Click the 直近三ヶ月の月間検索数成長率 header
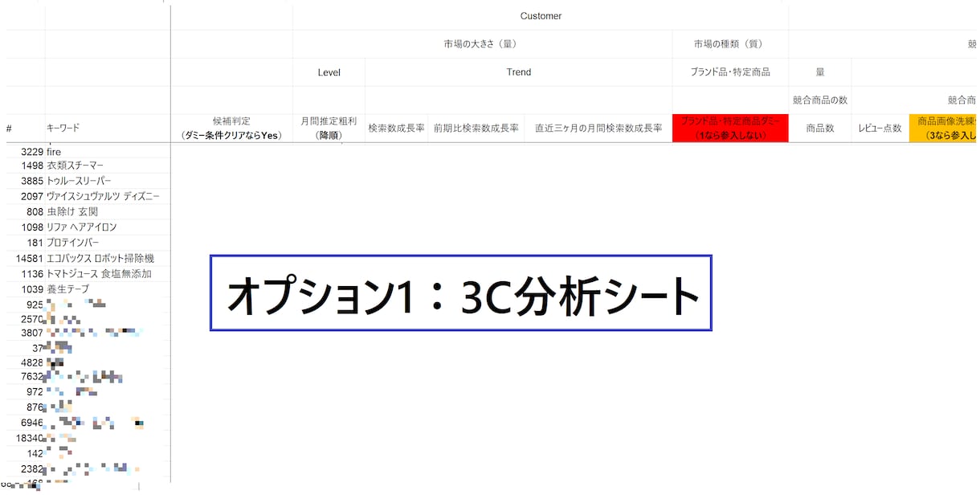The width and height of the screenshot is (980, 495). (x=598, y=129)
